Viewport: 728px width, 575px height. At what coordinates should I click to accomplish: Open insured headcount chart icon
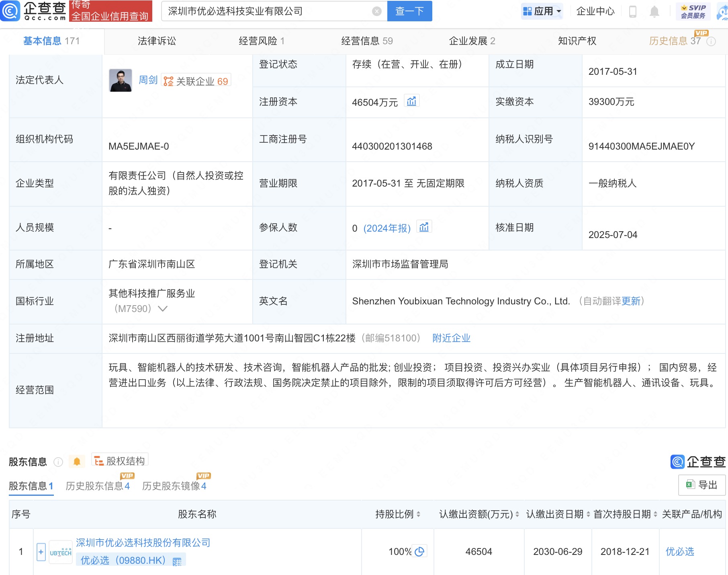coord(424,227)
